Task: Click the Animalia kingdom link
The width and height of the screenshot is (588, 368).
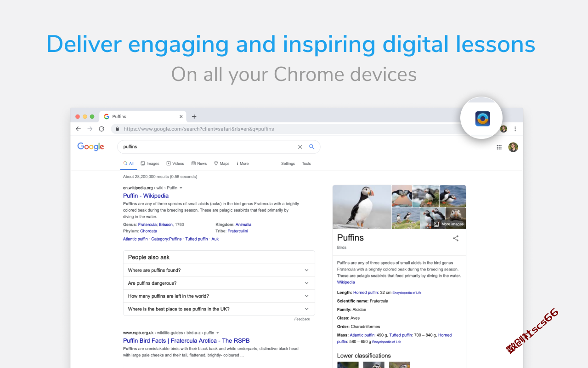Action: tap(243, 224)
